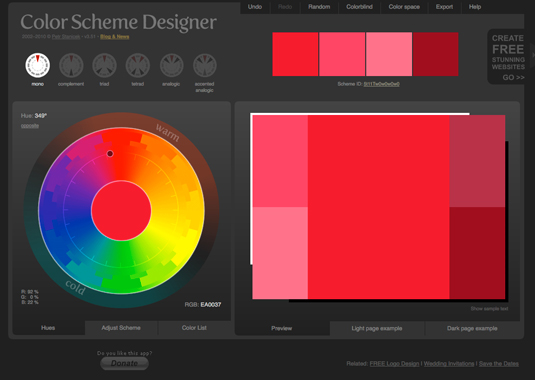The height and width of the screenshot is (380, 535).
Task: Open the Help menu
Action: (475, 7)
